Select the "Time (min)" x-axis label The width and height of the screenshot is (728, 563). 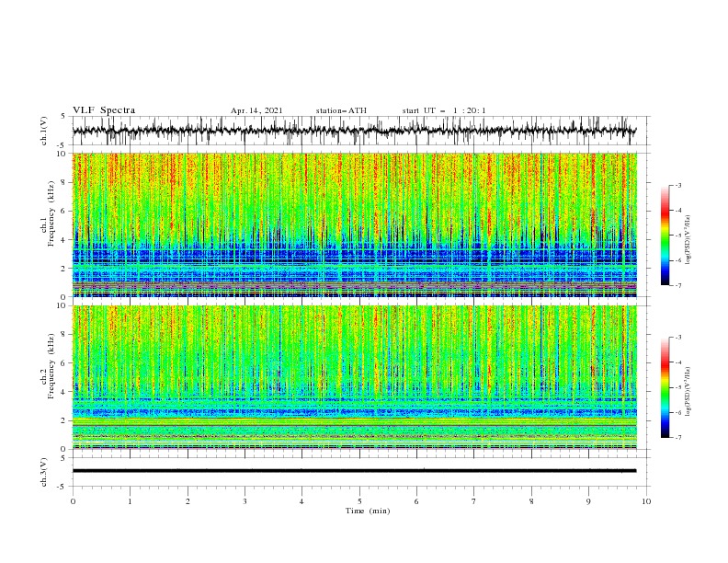point(368,511)
